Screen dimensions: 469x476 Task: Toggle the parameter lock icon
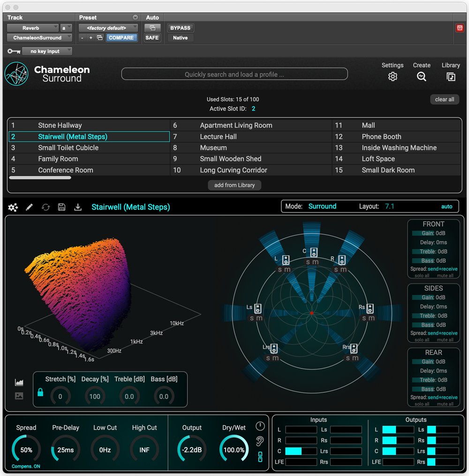[x=40, y=392]
